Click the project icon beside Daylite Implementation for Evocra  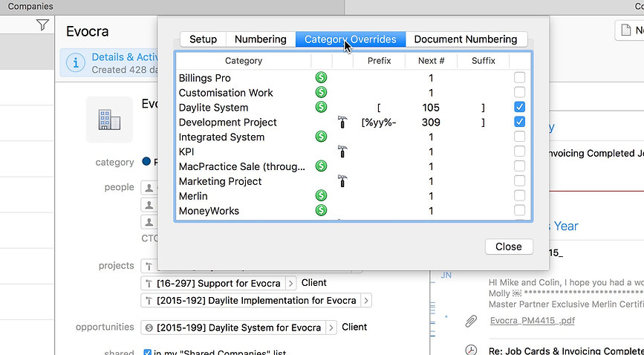click(149, 301)
